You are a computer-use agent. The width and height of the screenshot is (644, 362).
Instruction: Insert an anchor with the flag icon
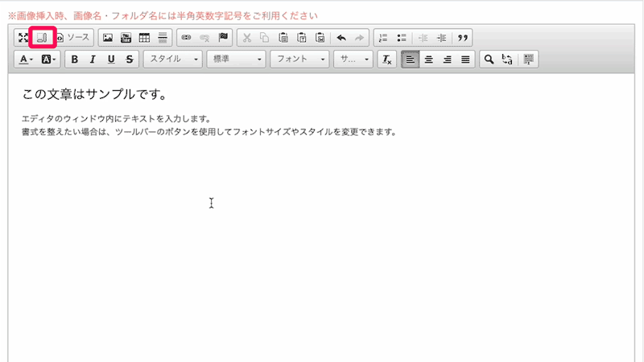[223, 38]
